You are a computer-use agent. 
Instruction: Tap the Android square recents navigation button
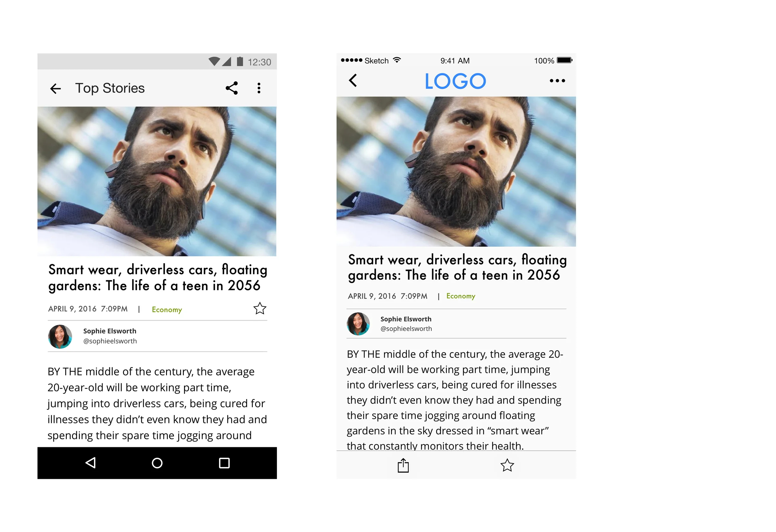pos(224,463)
